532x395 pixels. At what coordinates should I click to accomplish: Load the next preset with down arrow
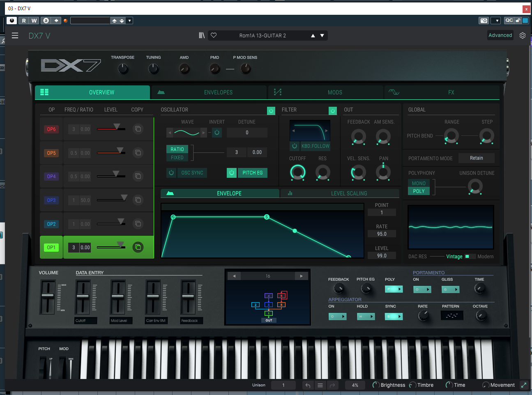(x=322, y=36)
